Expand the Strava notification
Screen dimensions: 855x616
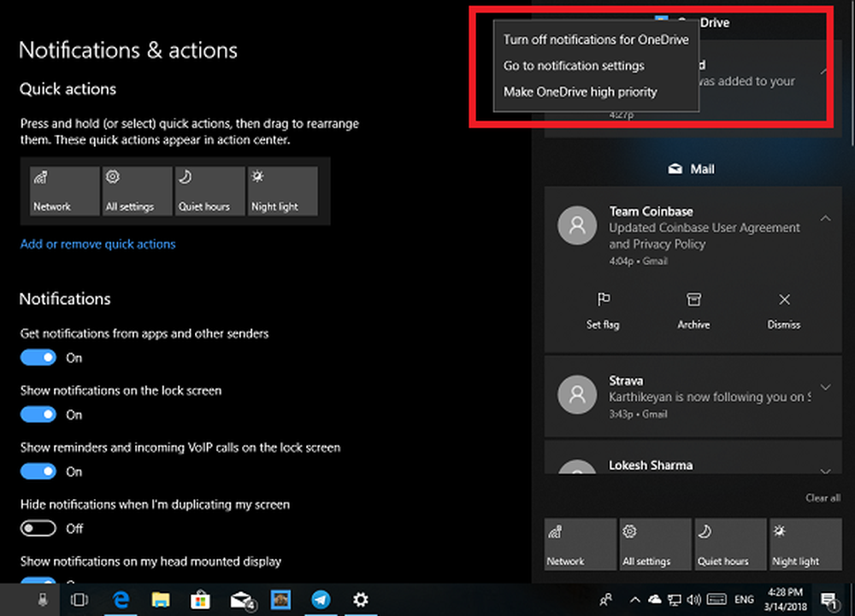click(825, 387)
